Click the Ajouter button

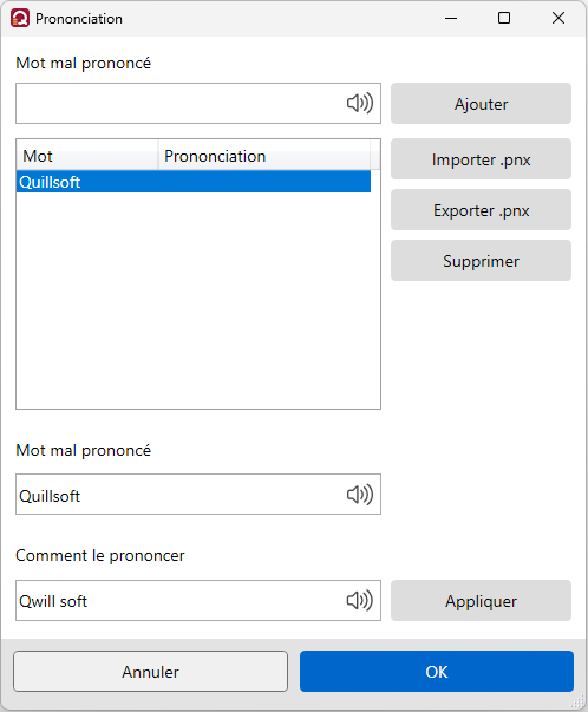point(481,104)
